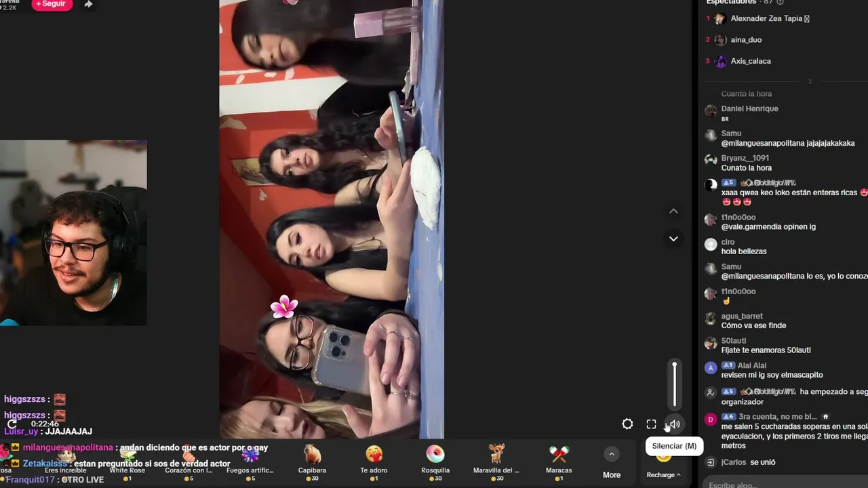The image size is (868, 488).
Task: Open the Recharge coins menu
Action: point(664,474)
